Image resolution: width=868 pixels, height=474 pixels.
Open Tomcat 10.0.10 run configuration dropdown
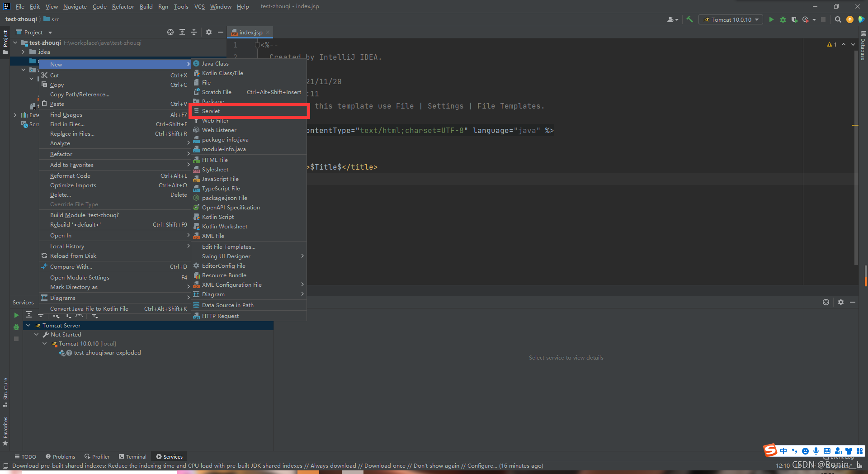point(731,19)
